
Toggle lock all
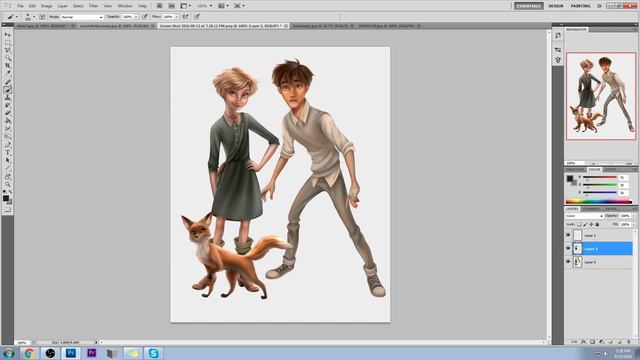(597, 224)
